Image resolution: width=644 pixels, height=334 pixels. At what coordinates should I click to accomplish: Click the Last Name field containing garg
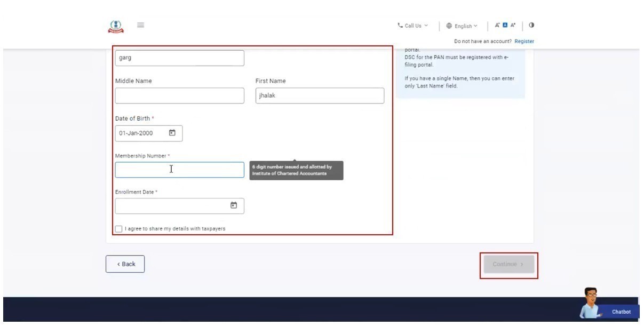point(180,58)
